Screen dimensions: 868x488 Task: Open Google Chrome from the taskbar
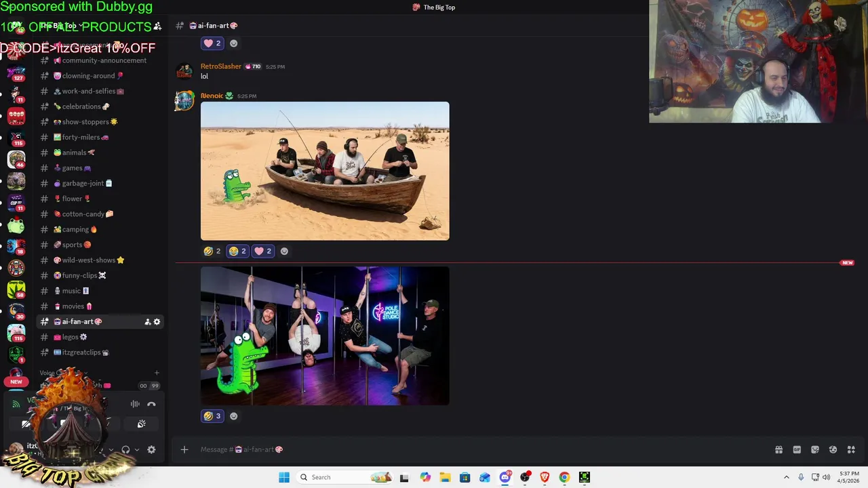[564, 477]
